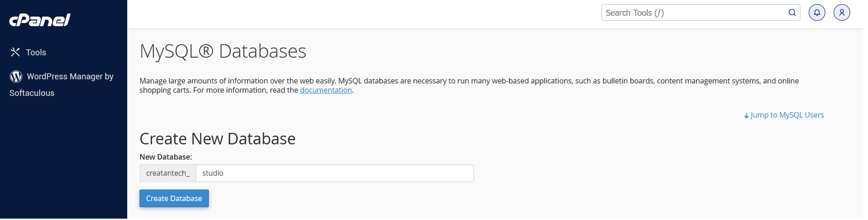Click the New Database: field label

(x=165, y=157)
